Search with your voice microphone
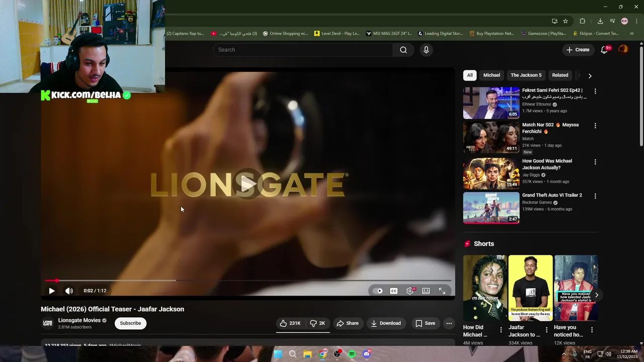The width and height of the screenshot is (644, 362). (426, 50)
